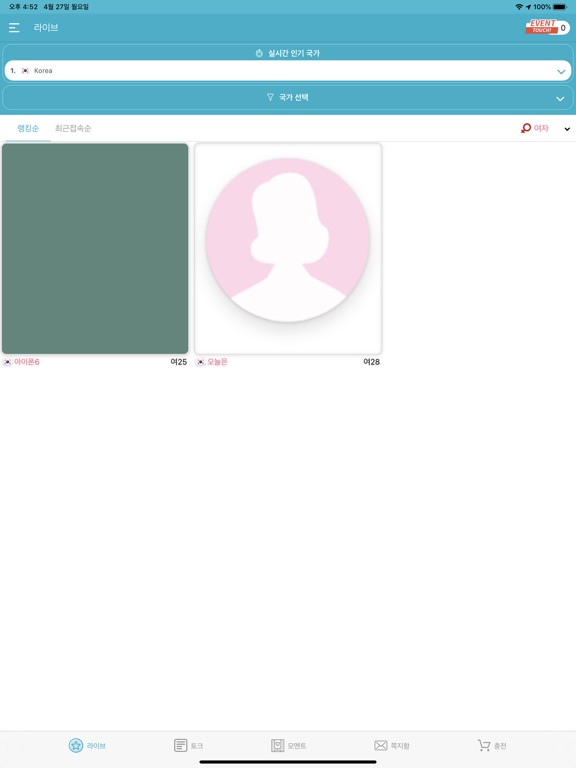Open the 충전 shopping cart tab
Image resolution: width=576 pixels, height=768 pixels.
click(x=492, y=745)
